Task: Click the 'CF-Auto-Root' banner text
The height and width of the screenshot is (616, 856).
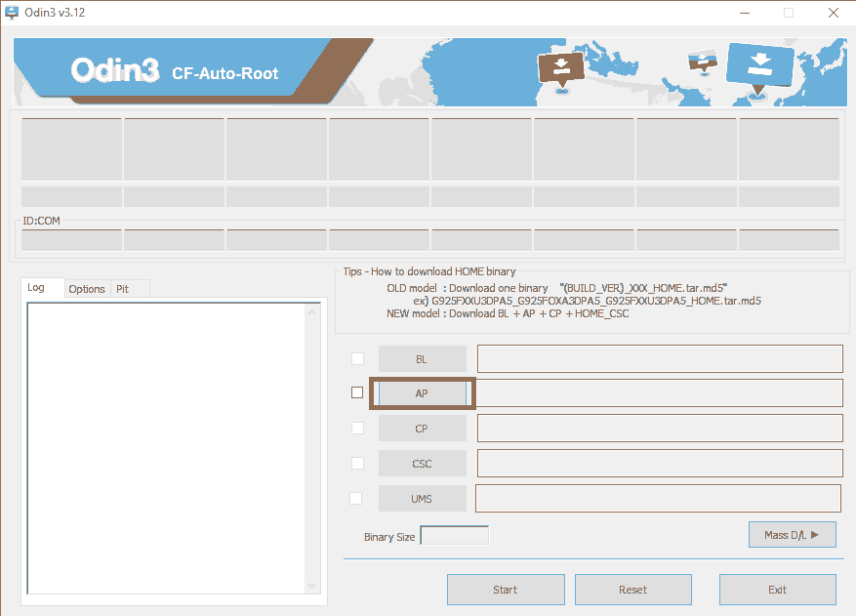Action: coord(224,73)
